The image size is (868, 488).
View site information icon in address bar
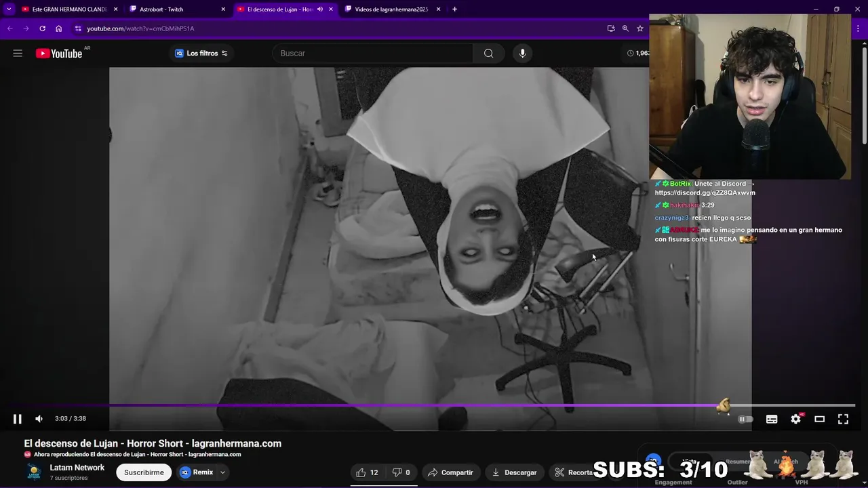(x=78, y=28)
